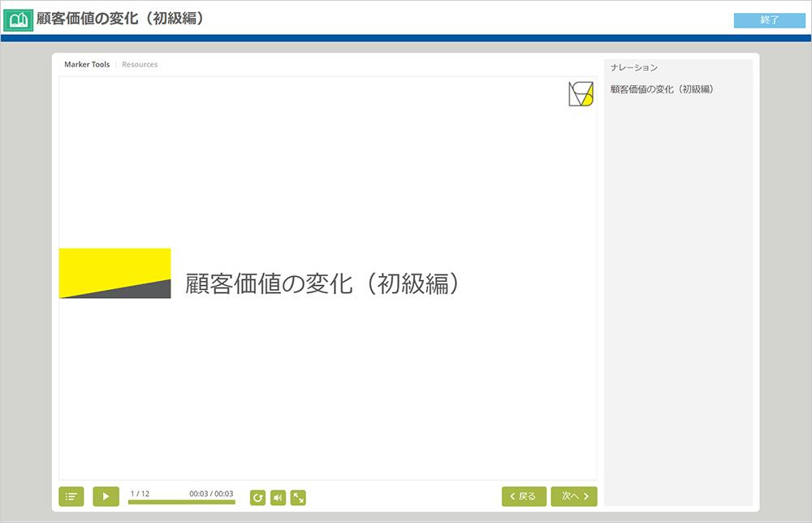
Task: Toggle the speaker icon to unmute narration
Action: coord(278,496)
